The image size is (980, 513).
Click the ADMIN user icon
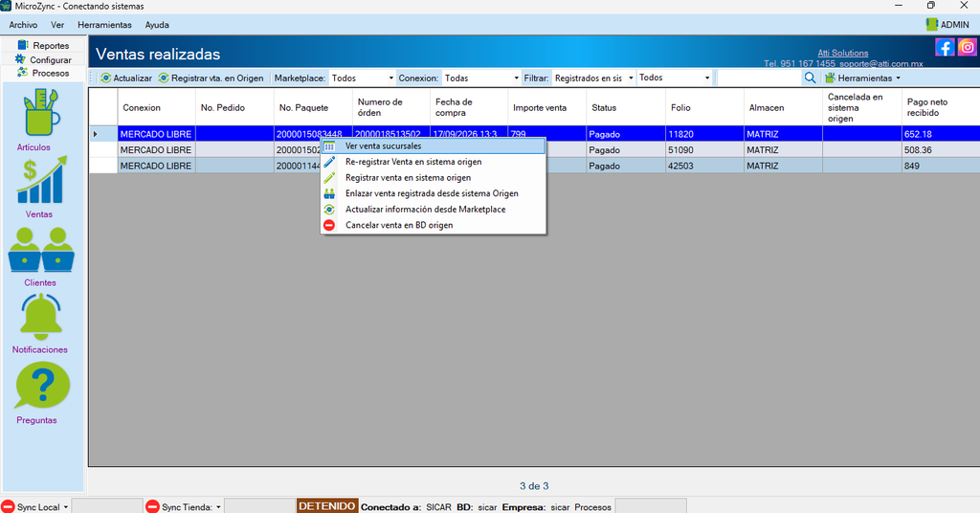click(x=931, y=24)
